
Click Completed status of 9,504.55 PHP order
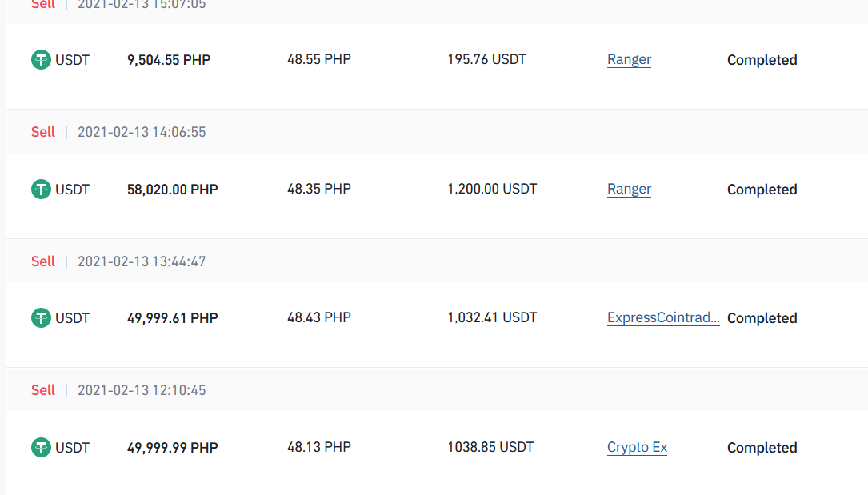coord(762,60)
